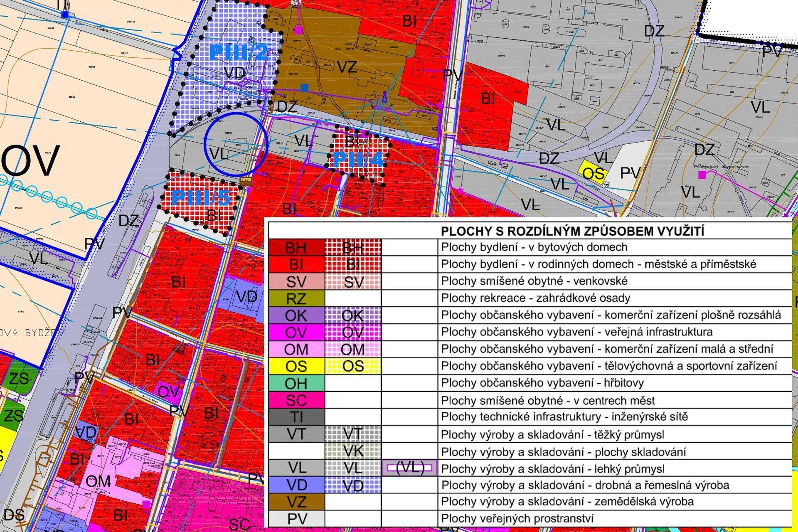The height and width of the screenshot is (532, 798).
Task: Click the hatched VD legend swatch
Action: (x=353, y=485)
